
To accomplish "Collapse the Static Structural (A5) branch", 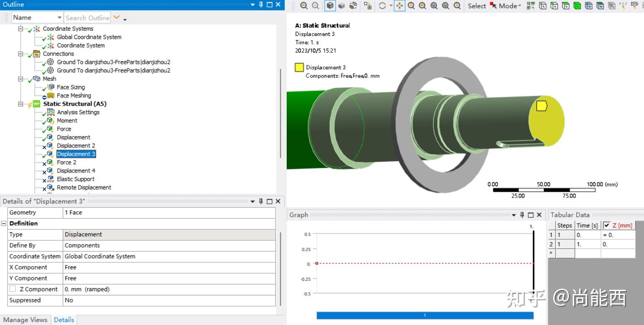I will point(21,104).
